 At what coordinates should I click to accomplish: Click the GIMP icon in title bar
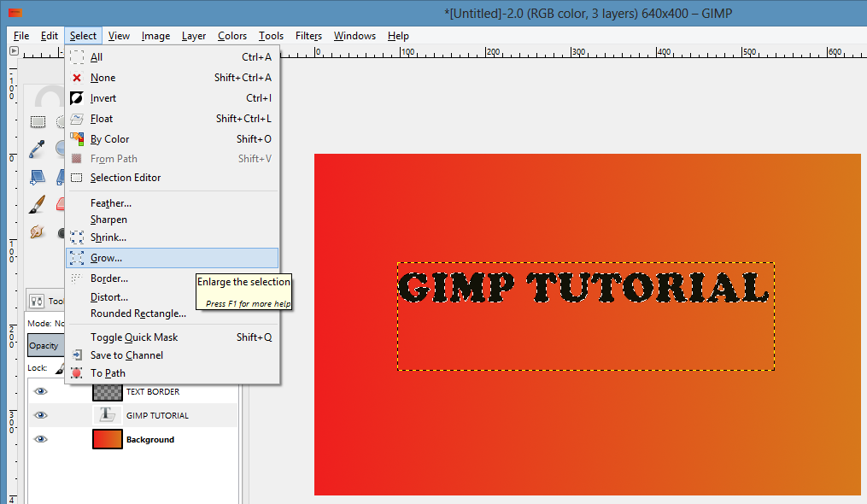pos(15,12)
